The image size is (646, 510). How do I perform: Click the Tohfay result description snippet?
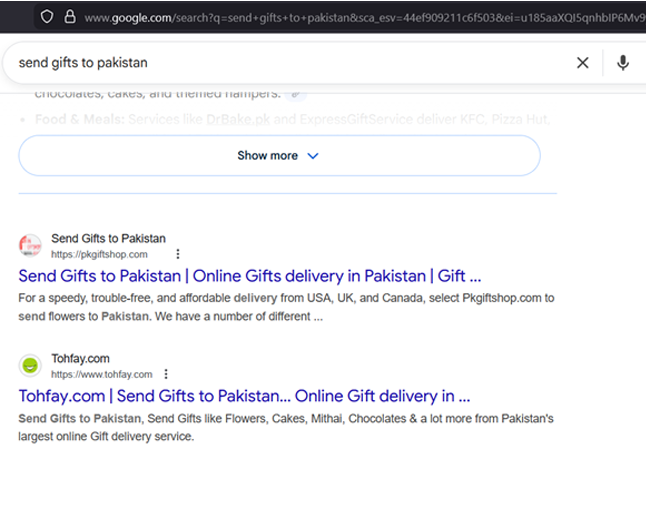pos(285,427)
